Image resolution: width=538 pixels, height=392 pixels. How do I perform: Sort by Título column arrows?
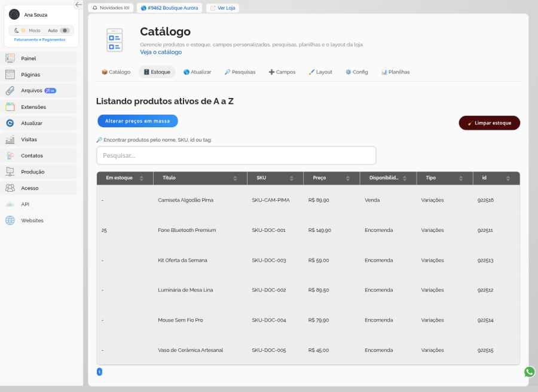point(235,178)
